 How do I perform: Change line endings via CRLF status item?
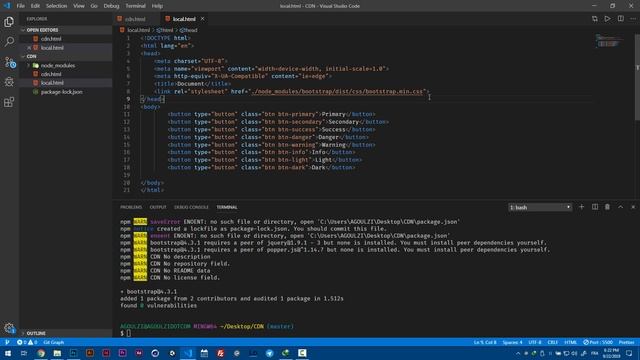553,342
